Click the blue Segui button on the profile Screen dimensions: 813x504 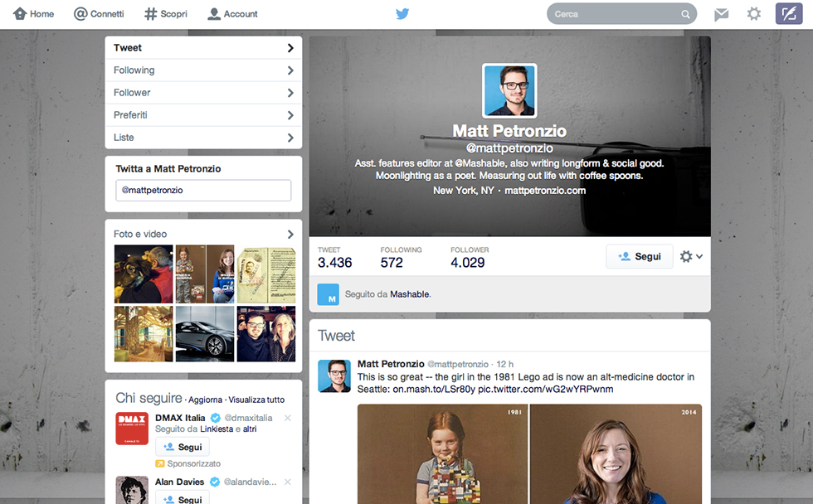pyautogui.click(x=640, y=256)
